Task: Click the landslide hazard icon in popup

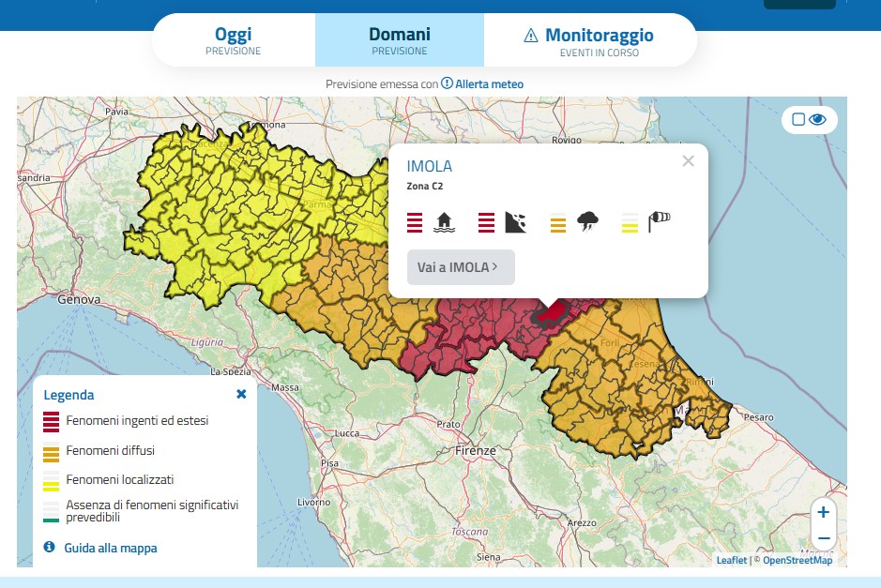Action: click(515, 222)
